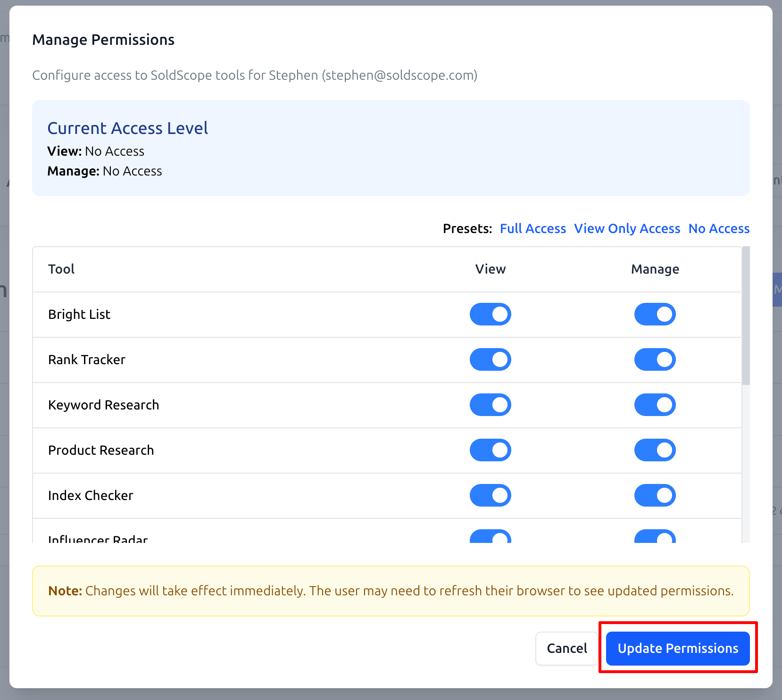Toggle Manage access for Index Checker
The width and height of the screenshot is (782, 700).
(655, 495)
